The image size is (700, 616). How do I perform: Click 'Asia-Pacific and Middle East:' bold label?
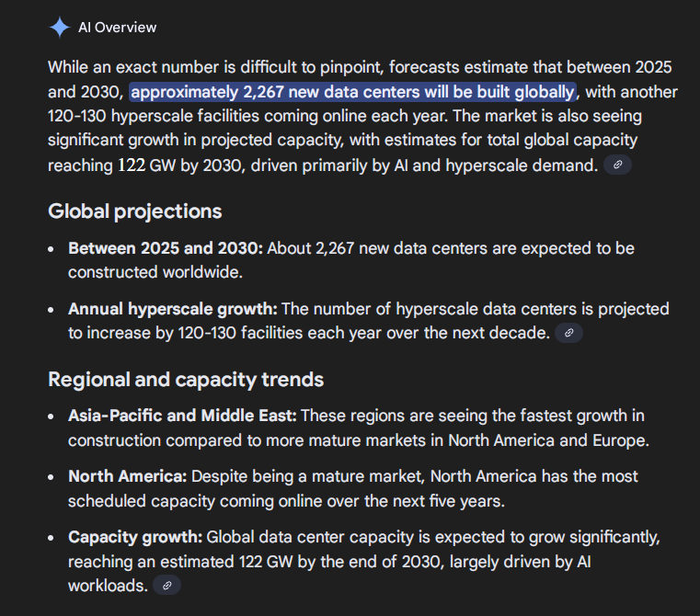(x=182, y=416)
